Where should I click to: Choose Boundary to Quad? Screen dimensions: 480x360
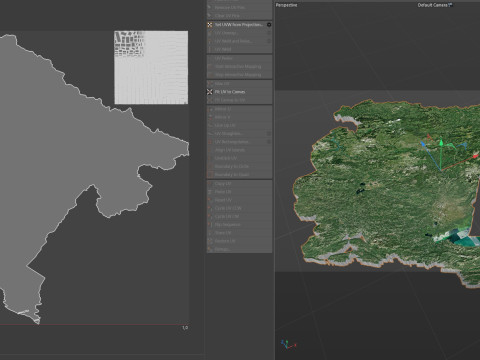pyautogui.click(x=239, y=174)
